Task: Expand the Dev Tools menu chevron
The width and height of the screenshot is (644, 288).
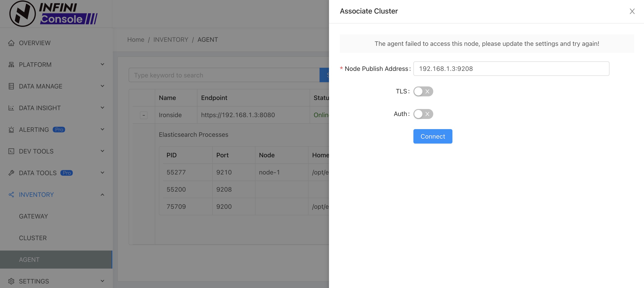Action: tap(102, 151)
